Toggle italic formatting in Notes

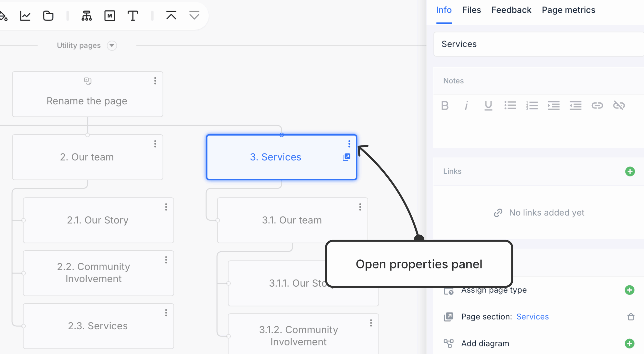click(x=466, y=106)
